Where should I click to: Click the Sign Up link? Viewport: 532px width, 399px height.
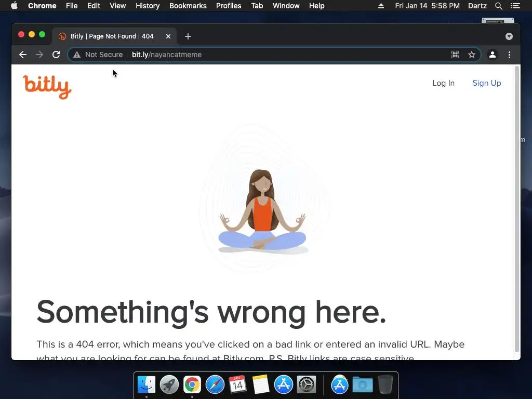coord(486,83)
